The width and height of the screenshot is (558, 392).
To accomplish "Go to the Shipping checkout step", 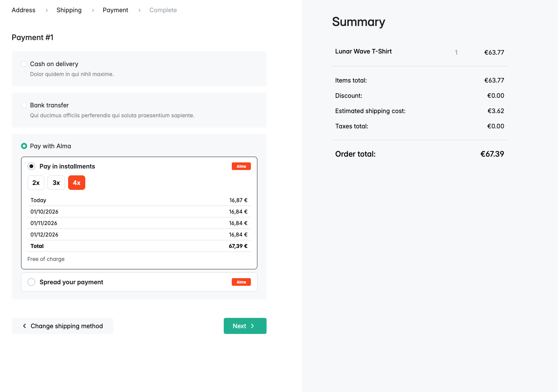I will tap(69, 10).
